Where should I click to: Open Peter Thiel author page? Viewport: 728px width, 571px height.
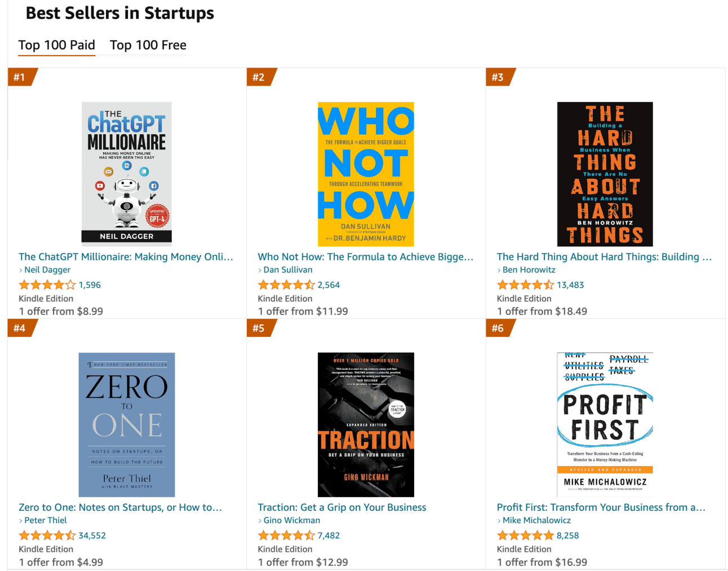pos(45,520)
